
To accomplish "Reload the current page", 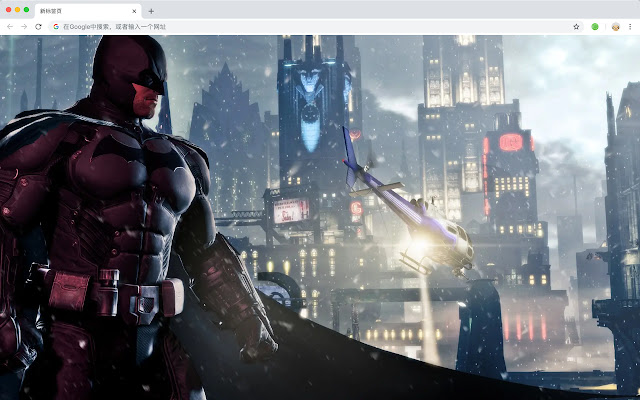I will [38, 27].
